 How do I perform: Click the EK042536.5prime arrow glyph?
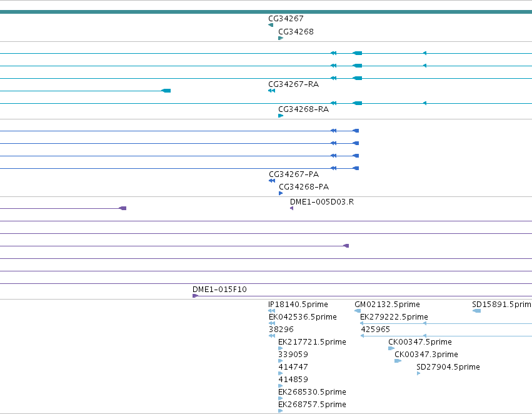(272, 323)
